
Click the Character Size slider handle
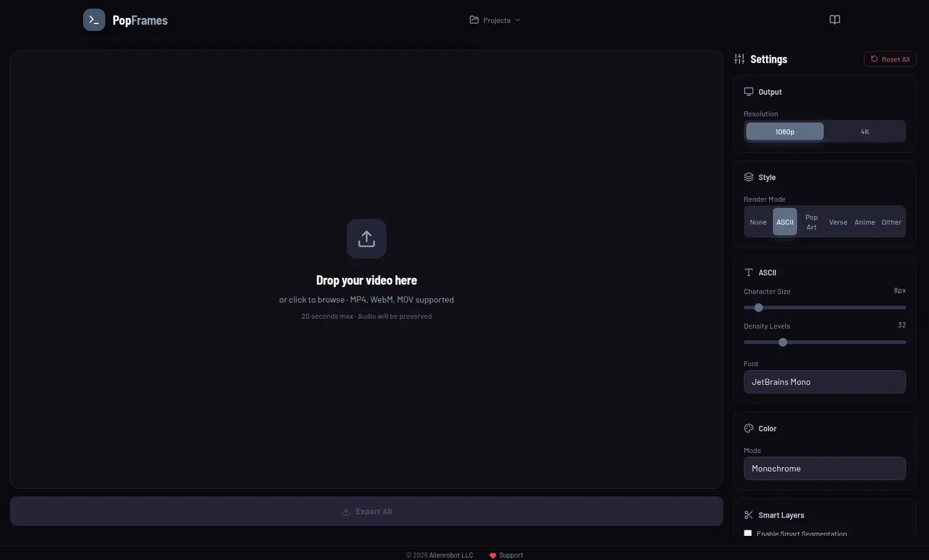(759, 308)
